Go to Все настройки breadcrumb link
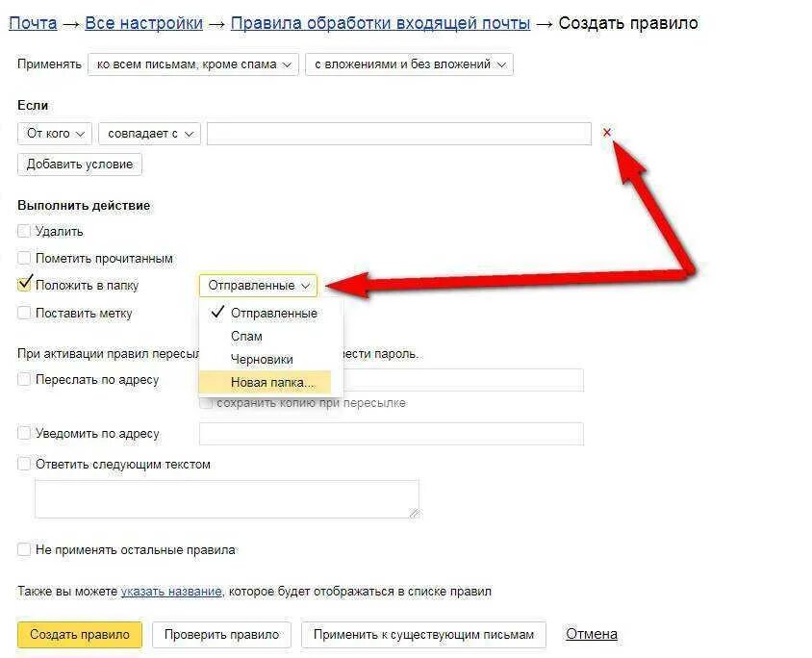This screenshot has height=658, width=812. click(144, 23)
